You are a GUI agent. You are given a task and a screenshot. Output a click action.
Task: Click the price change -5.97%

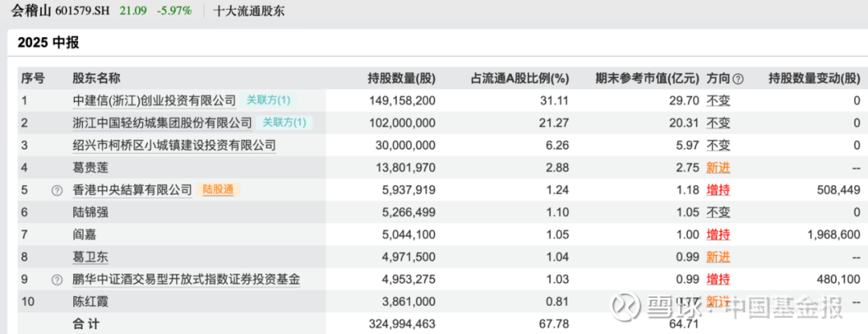tap(174, 10)
